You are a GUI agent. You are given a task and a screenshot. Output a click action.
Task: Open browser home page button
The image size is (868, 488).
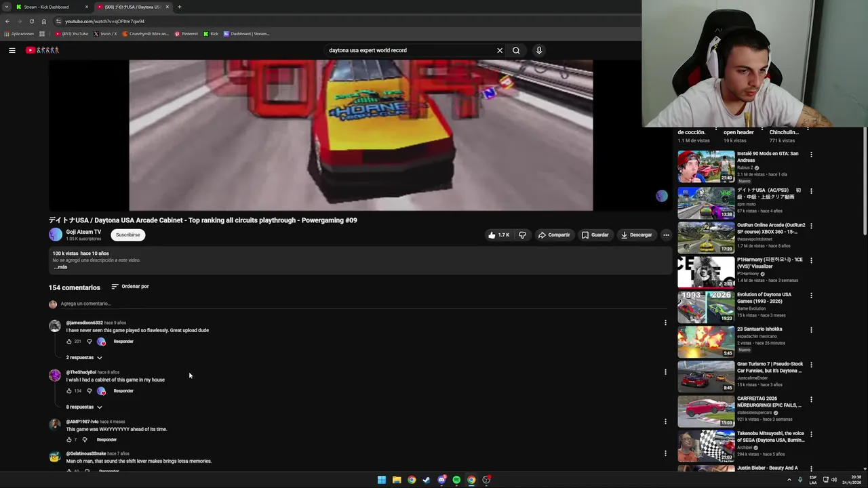click(44, 21)
